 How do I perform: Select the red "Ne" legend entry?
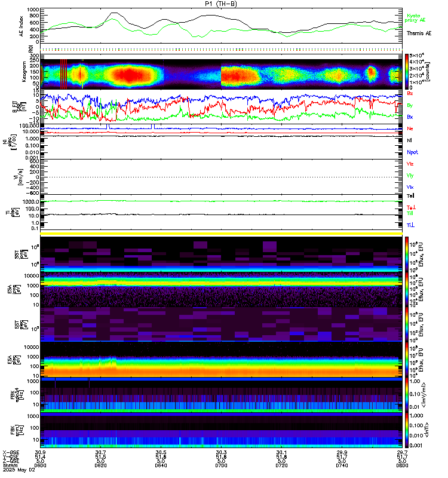point(410,128)
